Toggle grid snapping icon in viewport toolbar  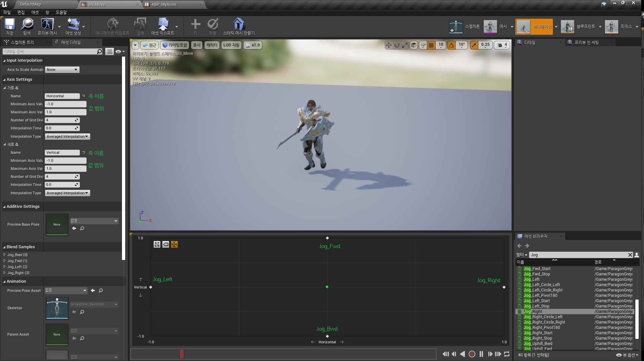click(x=431, y=45)
